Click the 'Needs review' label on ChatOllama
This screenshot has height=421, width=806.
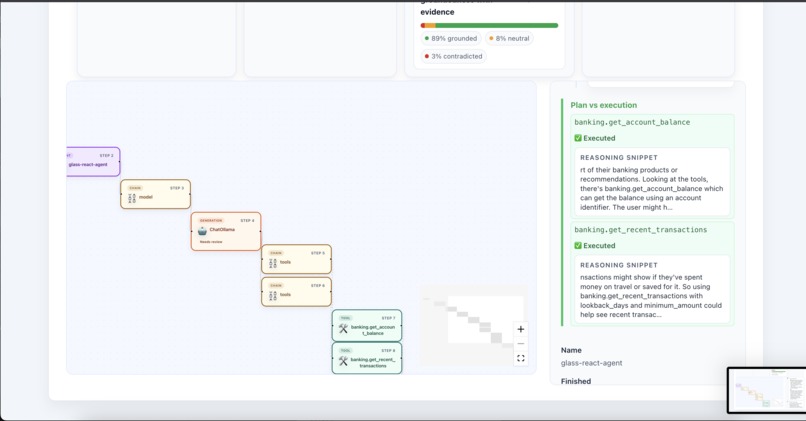click(x=211, y=242)
